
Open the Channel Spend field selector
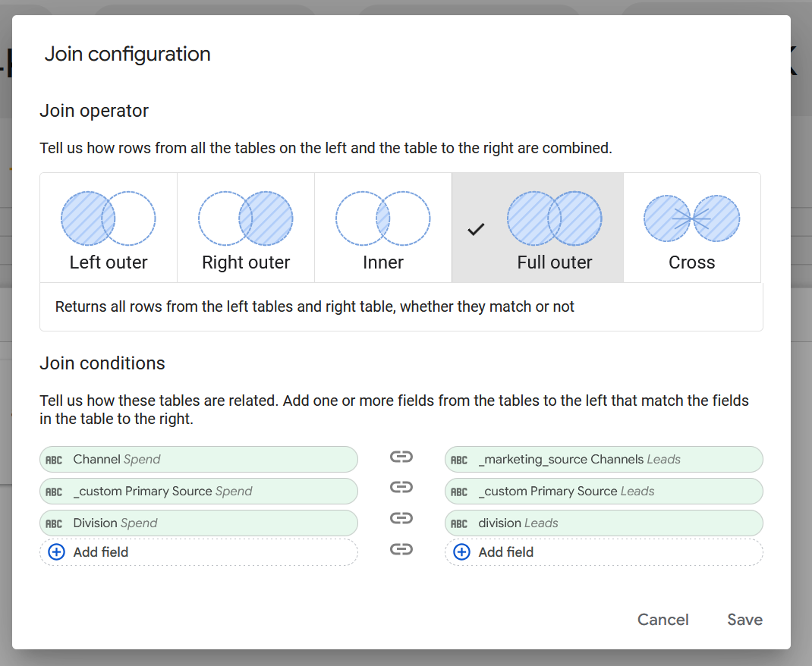click(x=198, y=460)
